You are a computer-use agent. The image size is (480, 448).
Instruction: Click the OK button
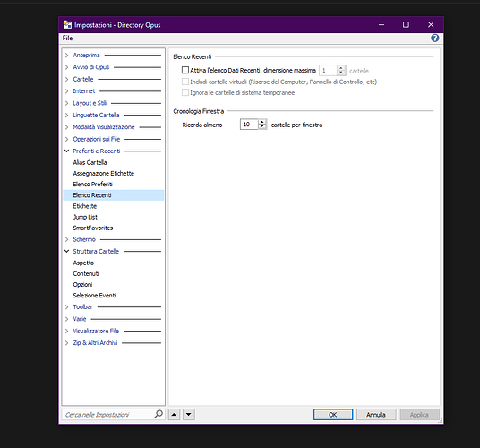tap(333, 415)
